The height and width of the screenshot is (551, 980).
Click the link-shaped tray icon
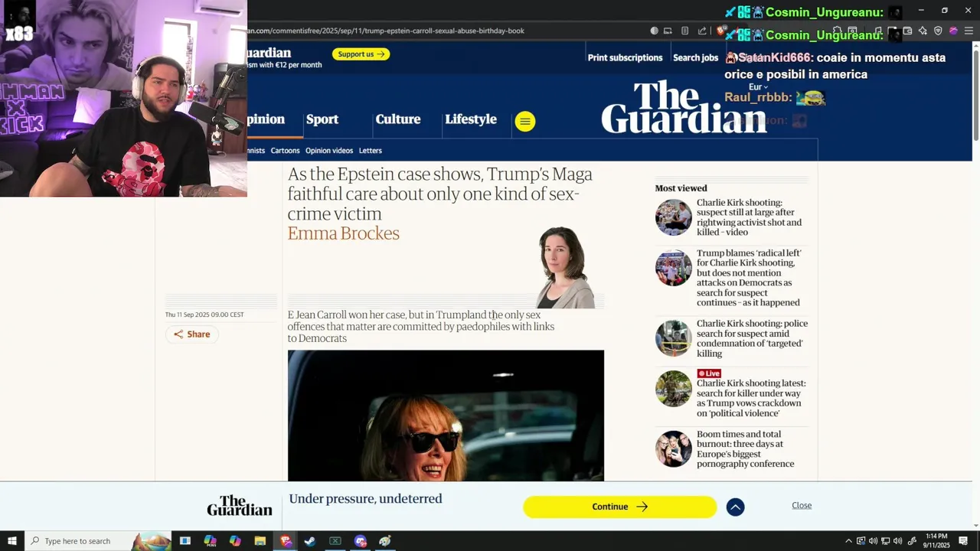tap(912, 541)
